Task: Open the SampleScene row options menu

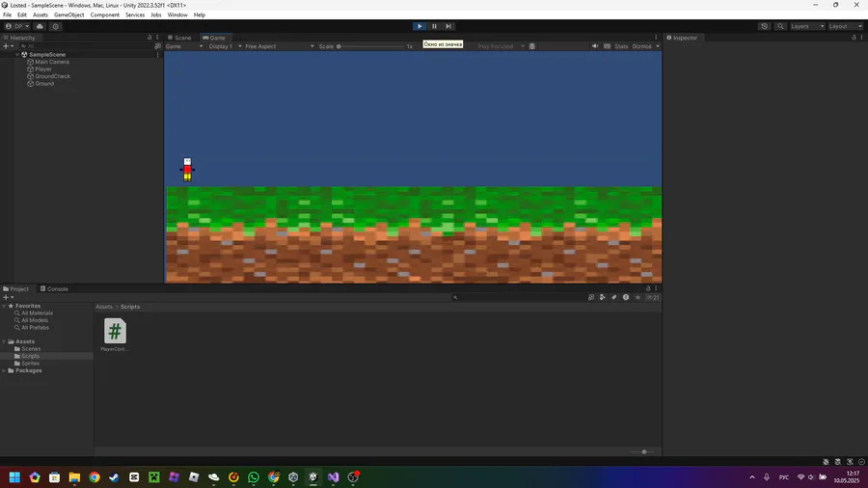Action: coord(158,55)
